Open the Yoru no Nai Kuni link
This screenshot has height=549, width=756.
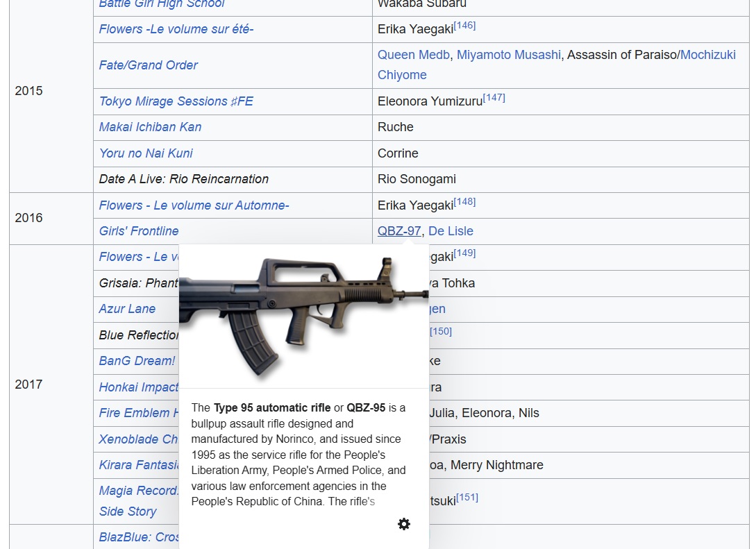pyautogui.click(x=146, y=153)
